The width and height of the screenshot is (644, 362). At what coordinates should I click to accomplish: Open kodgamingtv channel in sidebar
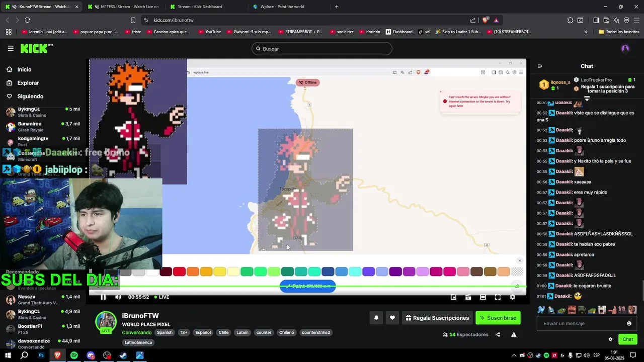click(43, 141)
